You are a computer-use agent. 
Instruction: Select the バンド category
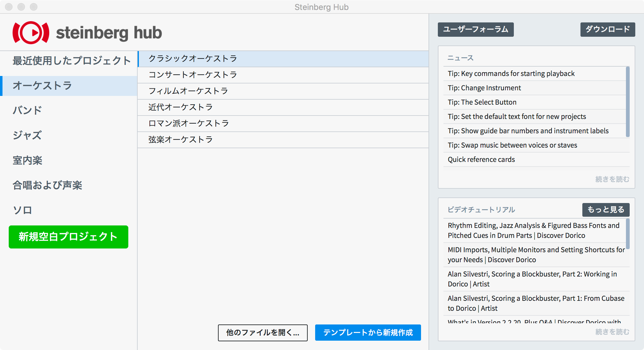69,111
